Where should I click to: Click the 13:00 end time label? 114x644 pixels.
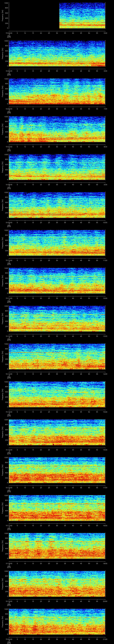click(x=105, y=336)
